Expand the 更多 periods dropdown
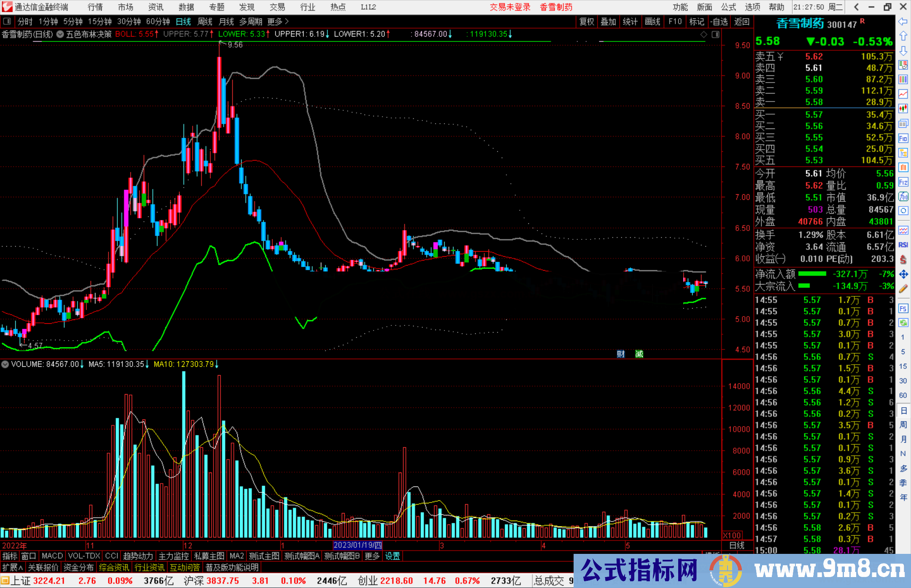Viewport: 911px width, 588px height. pos(278,21)
